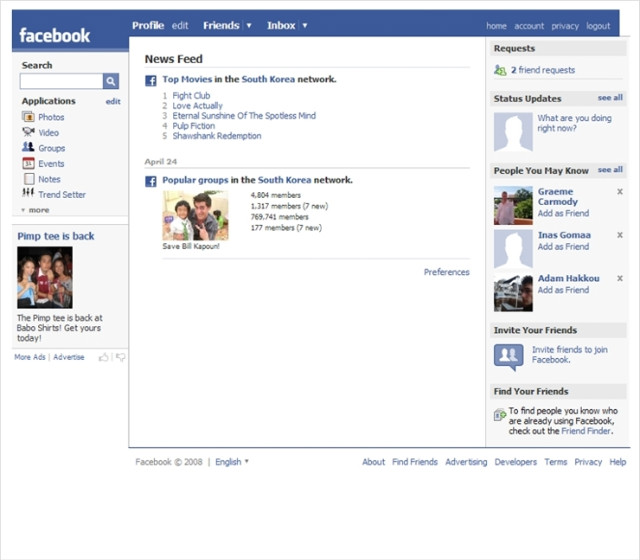Open the Notes application icon

coord(29,179)
